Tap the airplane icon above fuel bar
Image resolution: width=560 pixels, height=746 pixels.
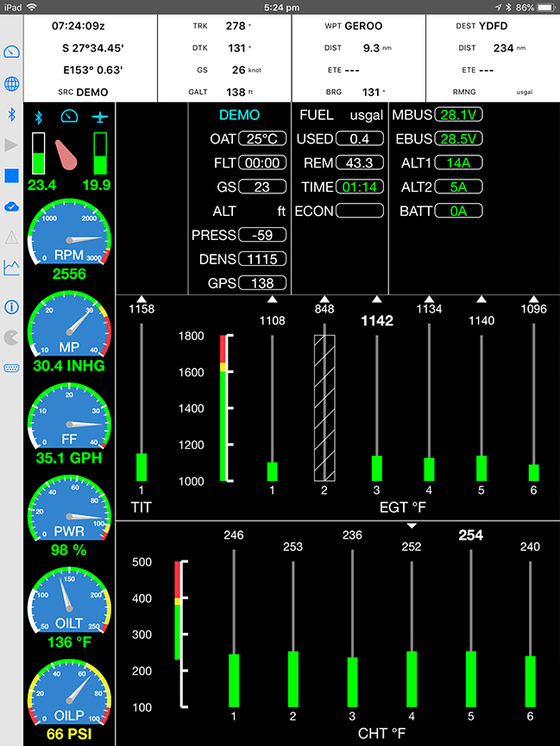tap(100, 117)
